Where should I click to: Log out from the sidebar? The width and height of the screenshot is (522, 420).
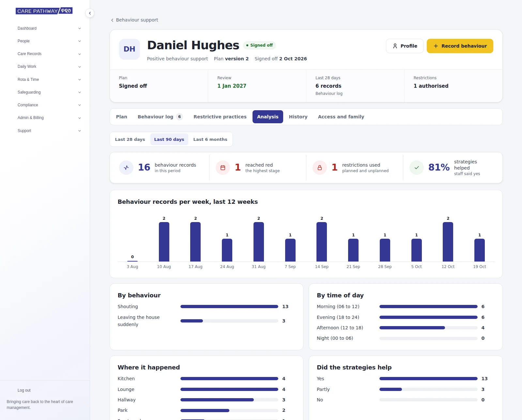tap(24, 390)
